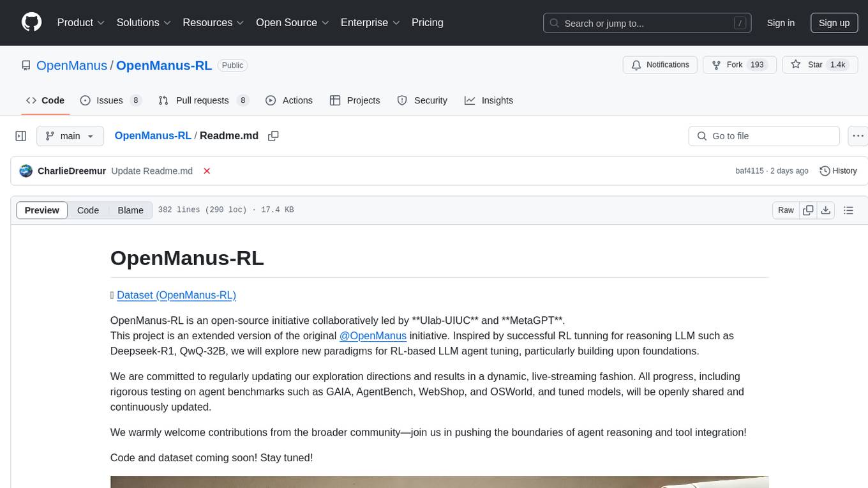This screenshot has width=868, height=488.
Task: Open file History
Action: (838, 171)
